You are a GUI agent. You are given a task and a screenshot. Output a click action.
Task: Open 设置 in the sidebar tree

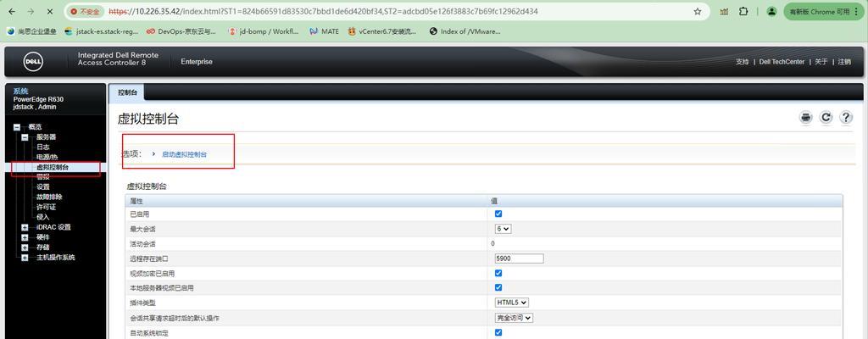pyautogui.click(x=43, y=187)
